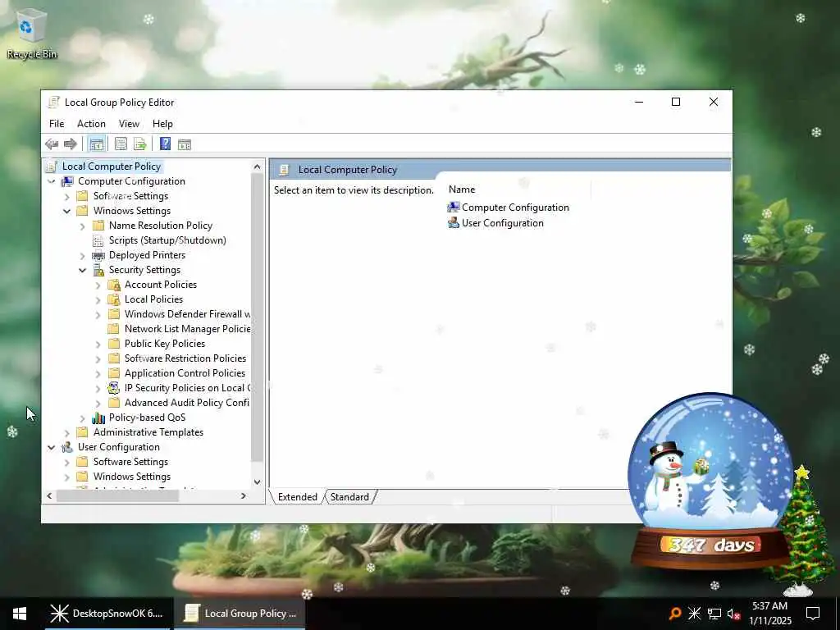Select Software Settings under User Configuration
This screenshot has width=840, height=630.
coord(130,462)
